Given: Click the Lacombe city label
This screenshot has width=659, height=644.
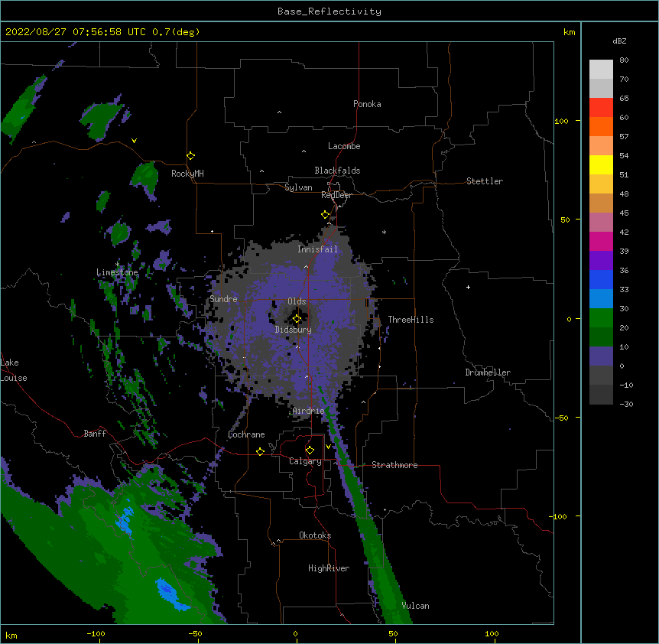Looking at the screenshot, I should tap(344, 146).
